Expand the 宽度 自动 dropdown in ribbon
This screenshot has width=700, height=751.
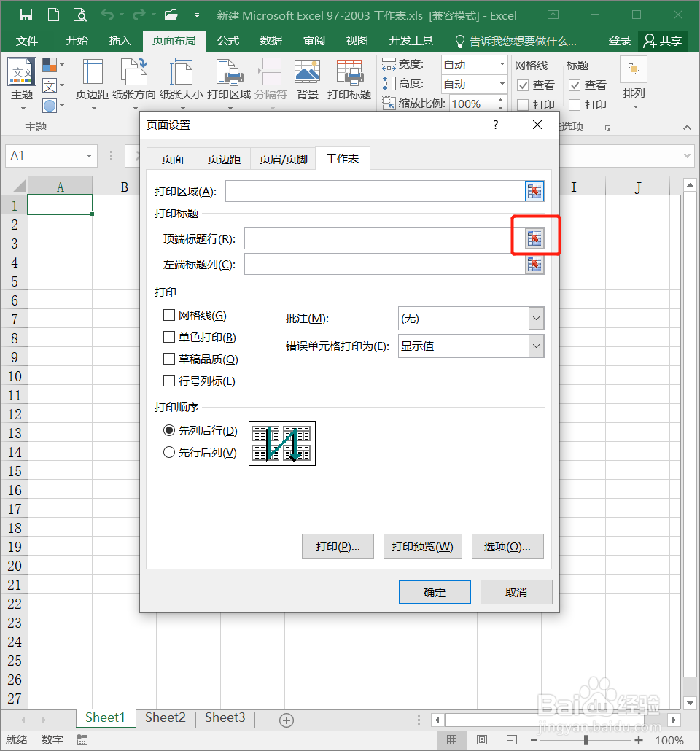(502, 64)
